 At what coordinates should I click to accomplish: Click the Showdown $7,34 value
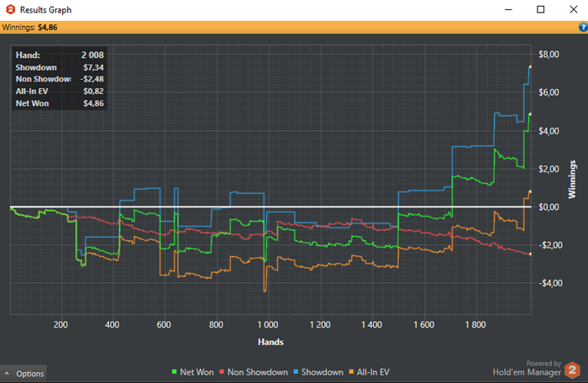[93, 67]
